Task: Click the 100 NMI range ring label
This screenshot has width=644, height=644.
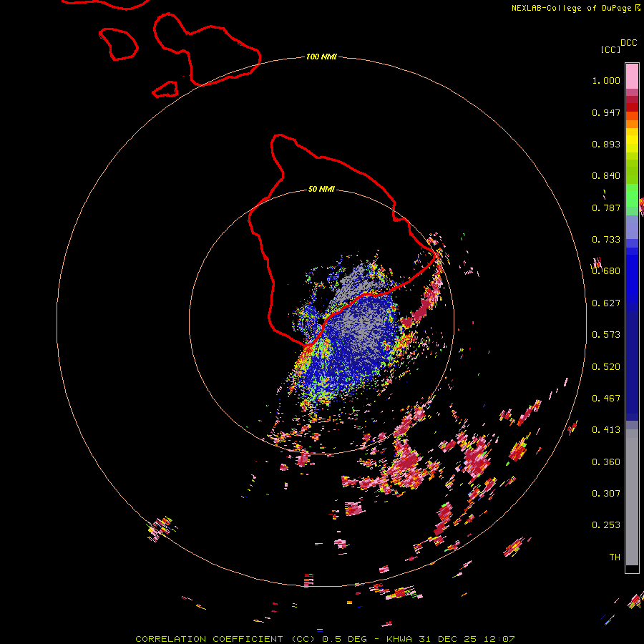Action: pos(321,57)
